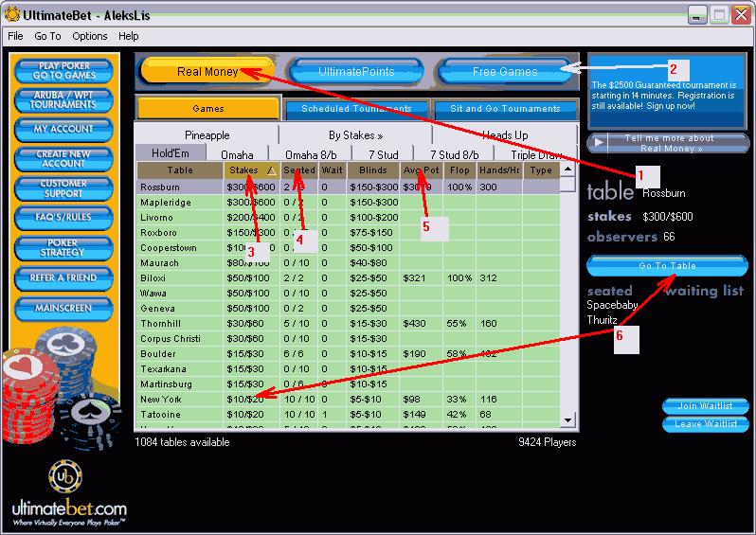Select the Omaha tab
The image size is (756, 535).
click(x=237, y=154)
